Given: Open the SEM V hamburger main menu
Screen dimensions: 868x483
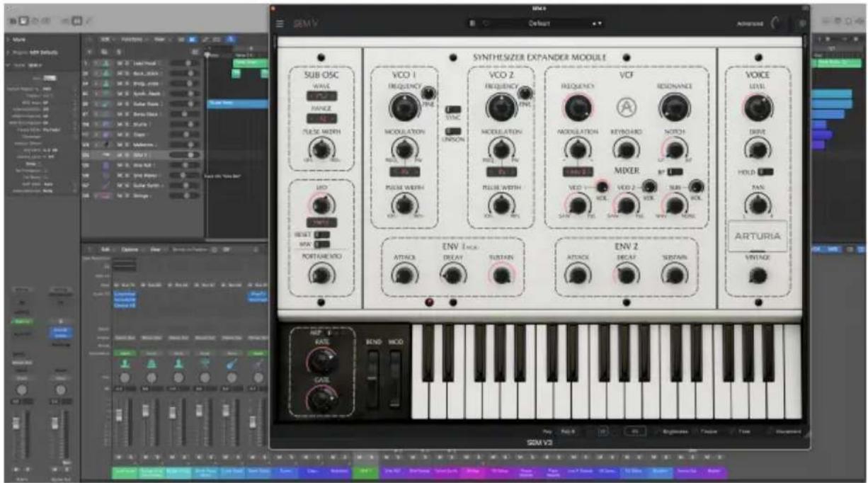Looking at the screenshot, I should [280, 23].
